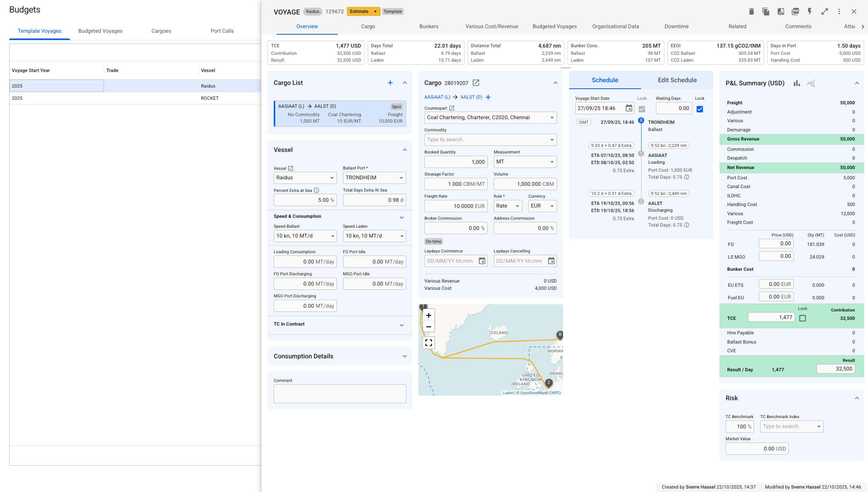Click the delete voyage trash icon

coord(751,11)
